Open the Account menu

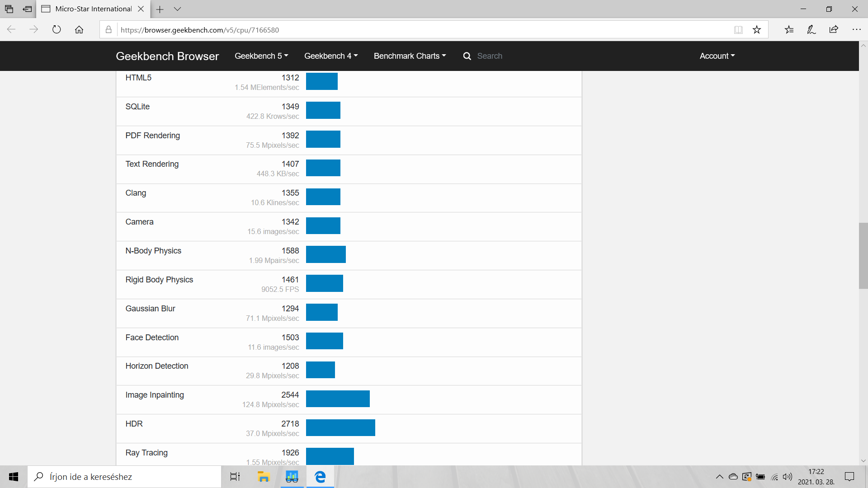pos(717,56)
